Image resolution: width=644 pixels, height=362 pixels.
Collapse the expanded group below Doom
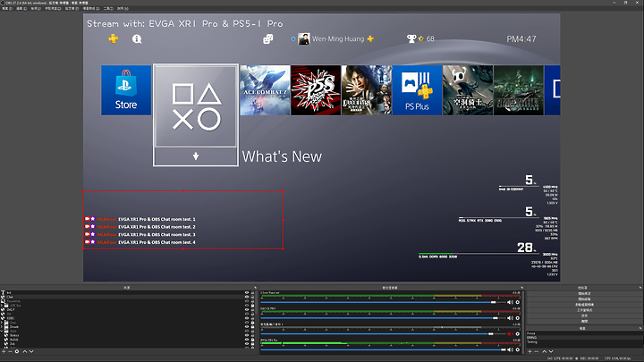point(2,331)
